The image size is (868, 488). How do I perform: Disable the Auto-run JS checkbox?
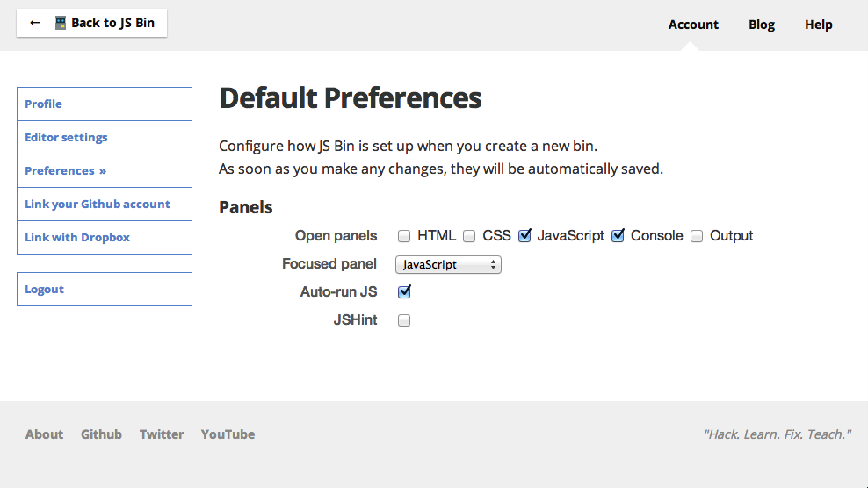pyautogui.click(x=405, y=291)
